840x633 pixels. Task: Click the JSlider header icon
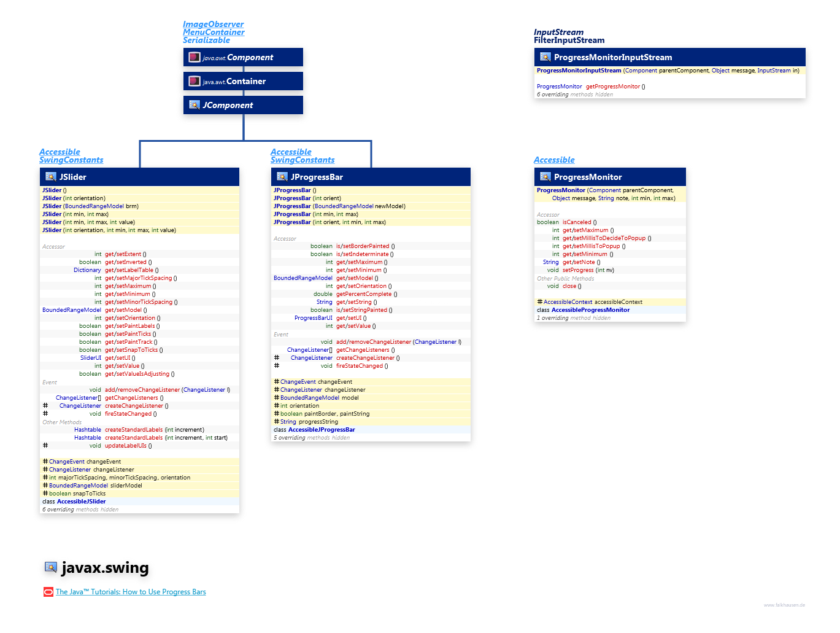(51, 177)
